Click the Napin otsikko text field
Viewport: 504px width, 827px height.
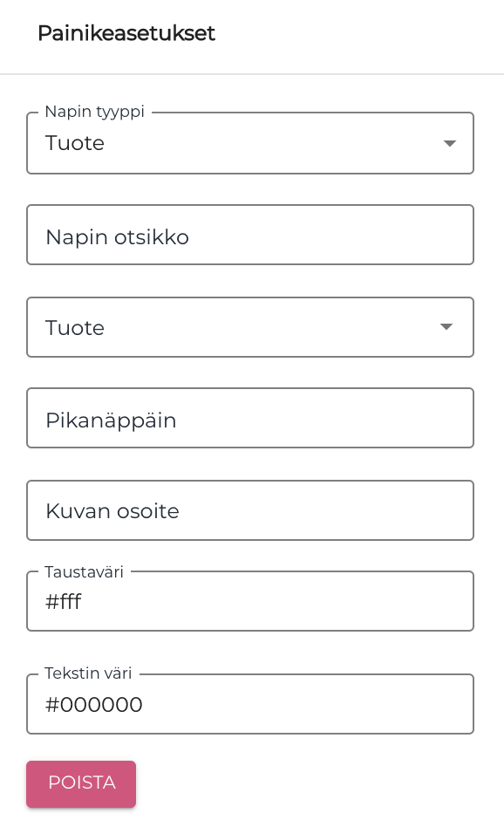pyautogui.click(x=250, y=235)
